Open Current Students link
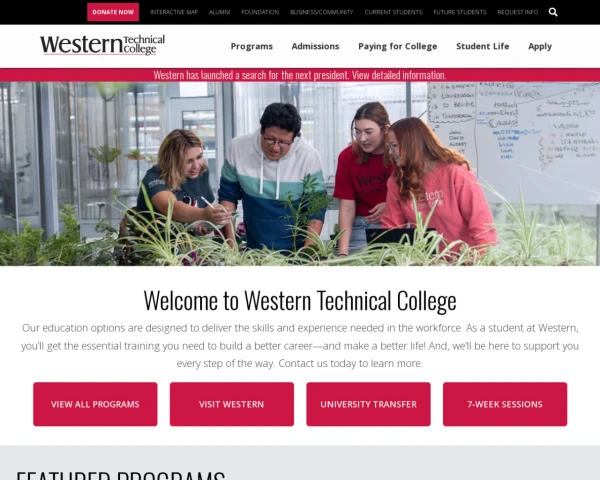The image size is (600, 480). coord(393,12)
